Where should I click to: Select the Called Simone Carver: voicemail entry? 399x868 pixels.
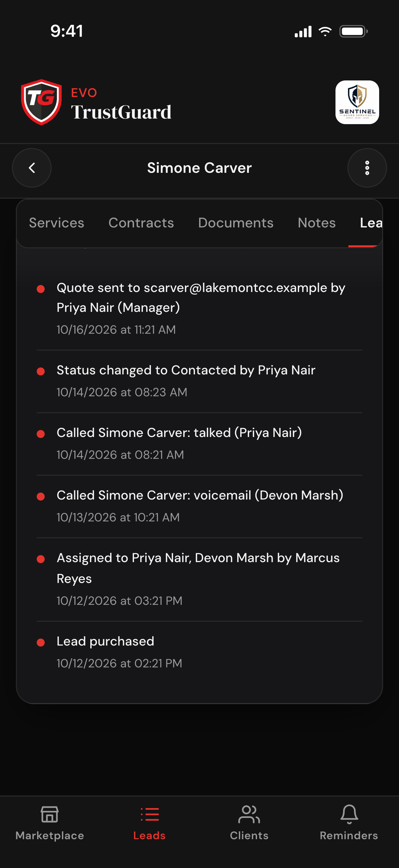point(199,506)
